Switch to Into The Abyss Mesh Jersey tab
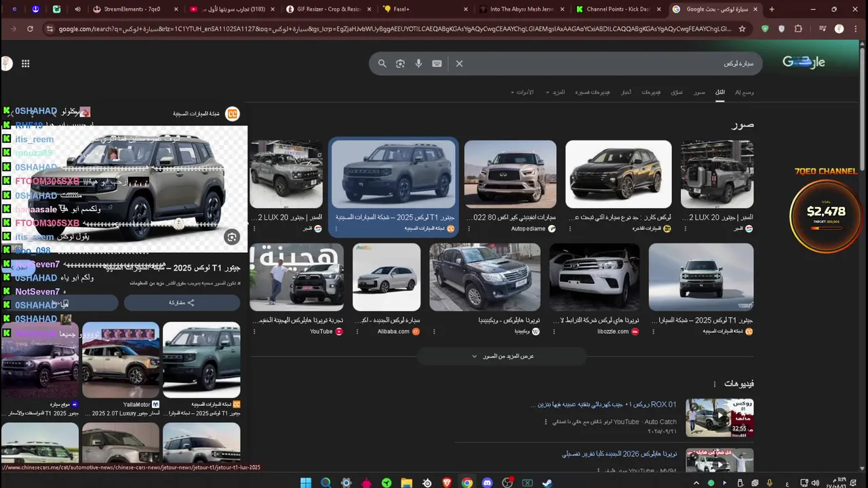The height and width of the screenshot is (488, 868). 522,9
